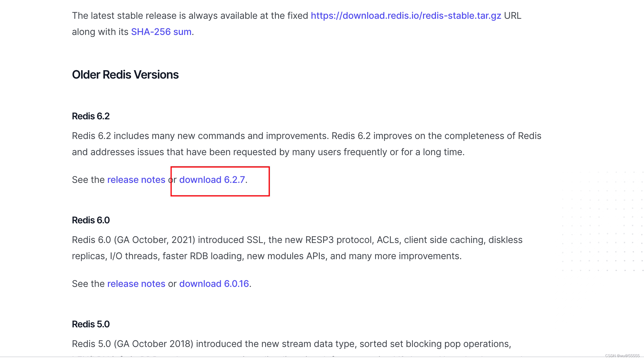Open the redis-stable.tar.gz download URL
This screenshot has width=644, height=360.
[406, 16]
